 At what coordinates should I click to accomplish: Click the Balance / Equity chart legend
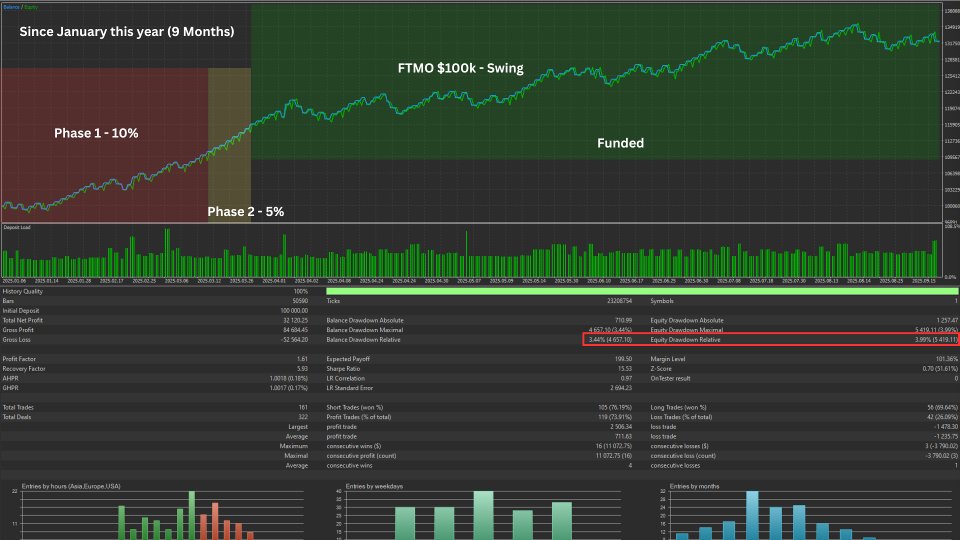click(20, 7)
